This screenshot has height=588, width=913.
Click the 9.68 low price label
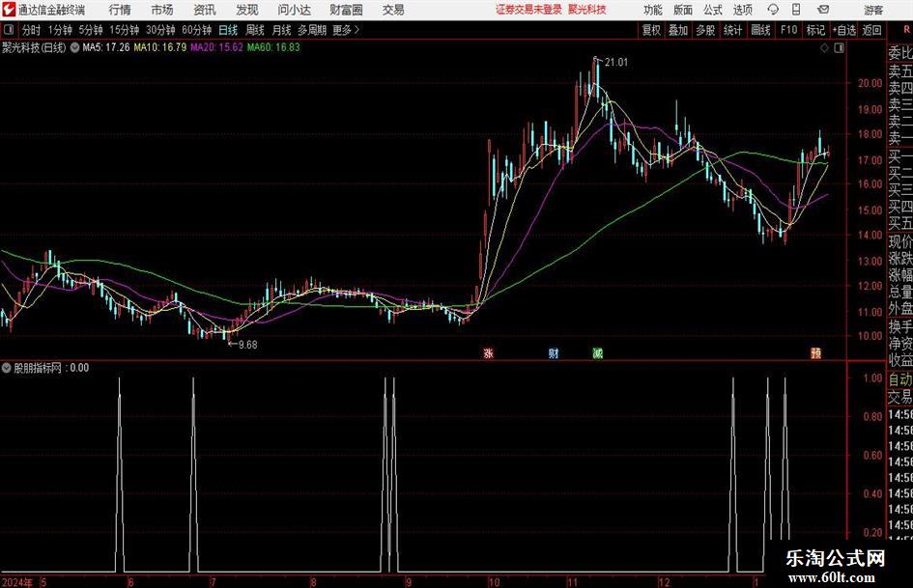click(x=247, y=345)
